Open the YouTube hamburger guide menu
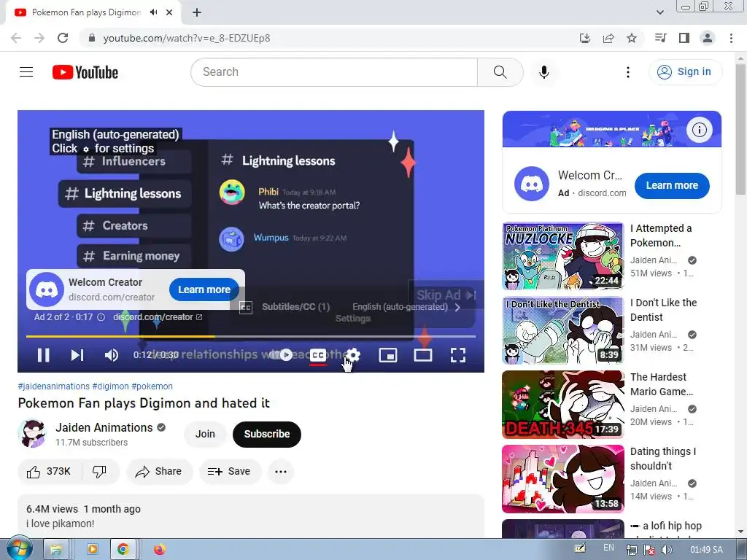Viewport: 747px width, 560px height. (x=26, y=72)
